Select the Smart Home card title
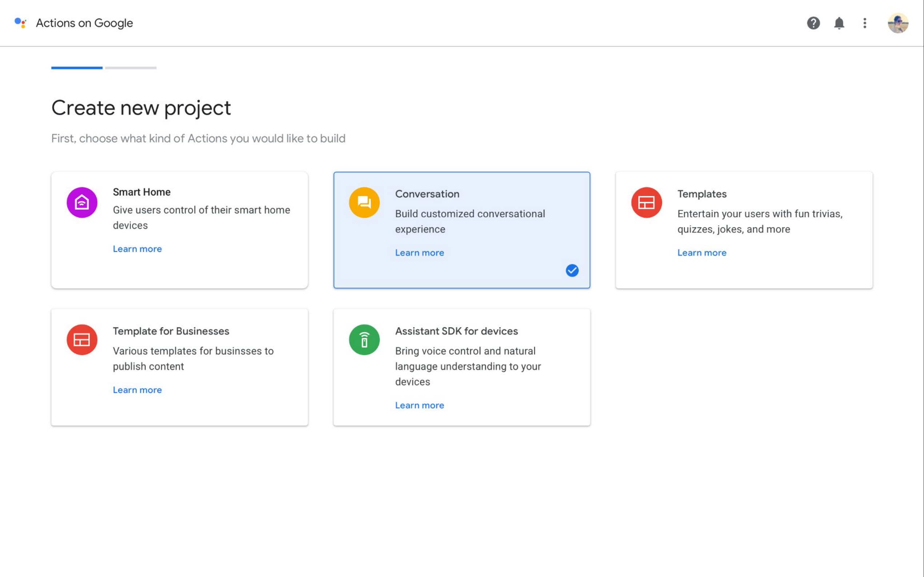Screen dimensions: 924x577 pos(142,192)
